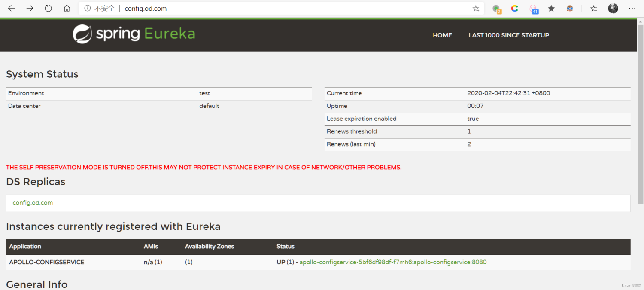Click the Data center value default
The image size is (644, 290).
(209, 106)
